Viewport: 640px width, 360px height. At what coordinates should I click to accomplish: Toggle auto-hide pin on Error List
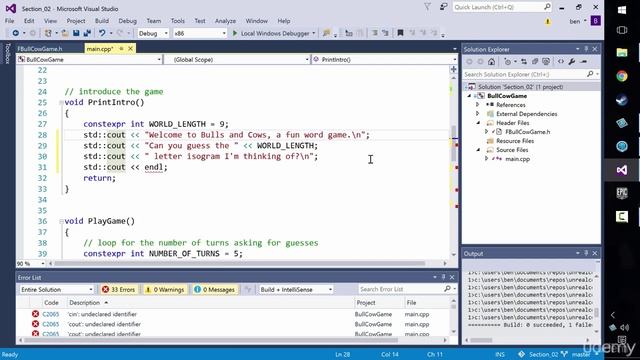pyautogui.click(x=444, y=277)
